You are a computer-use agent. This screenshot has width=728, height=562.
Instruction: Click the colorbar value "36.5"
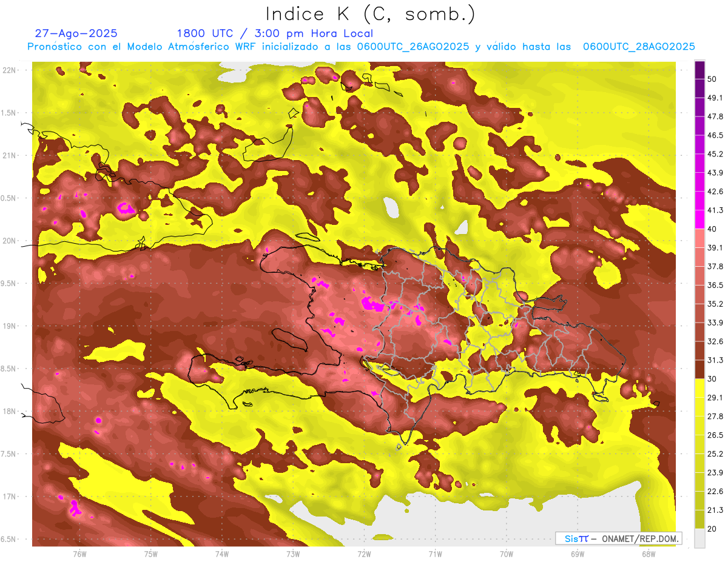[x=715, y=285]
